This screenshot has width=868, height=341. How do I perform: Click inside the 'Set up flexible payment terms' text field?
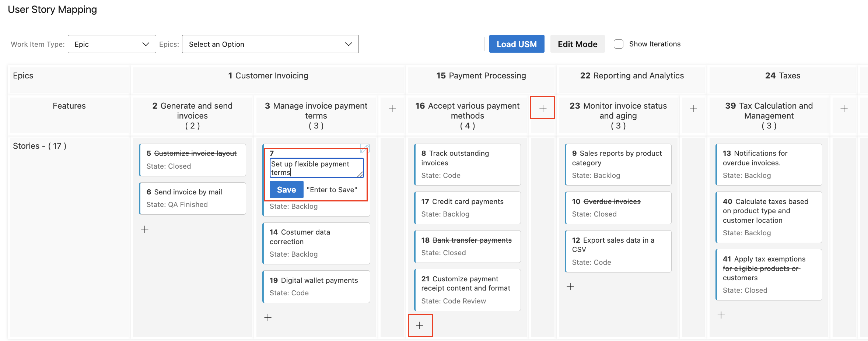[316, 168]
